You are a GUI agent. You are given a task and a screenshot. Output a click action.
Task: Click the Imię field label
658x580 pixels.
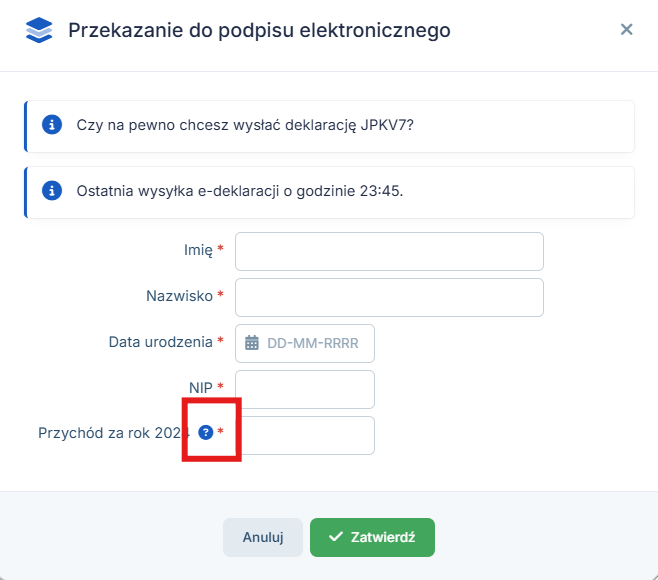197,251
